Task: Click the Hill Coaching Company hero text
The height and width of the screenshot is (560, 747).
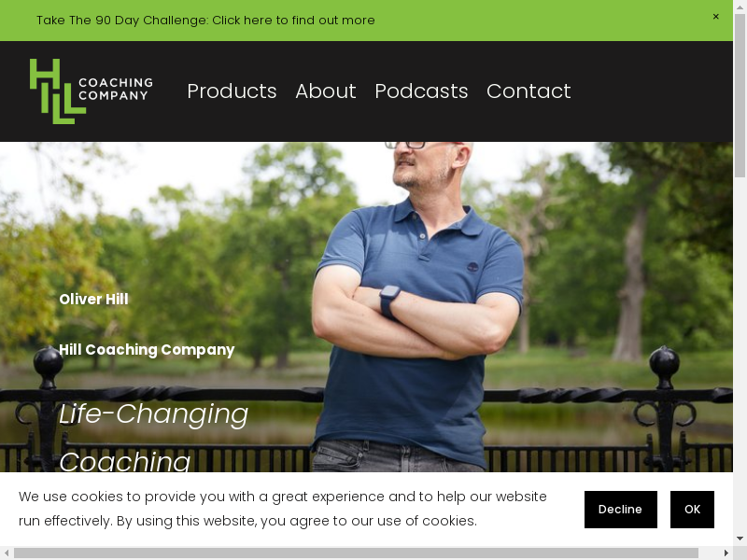Action: (147, 349)
